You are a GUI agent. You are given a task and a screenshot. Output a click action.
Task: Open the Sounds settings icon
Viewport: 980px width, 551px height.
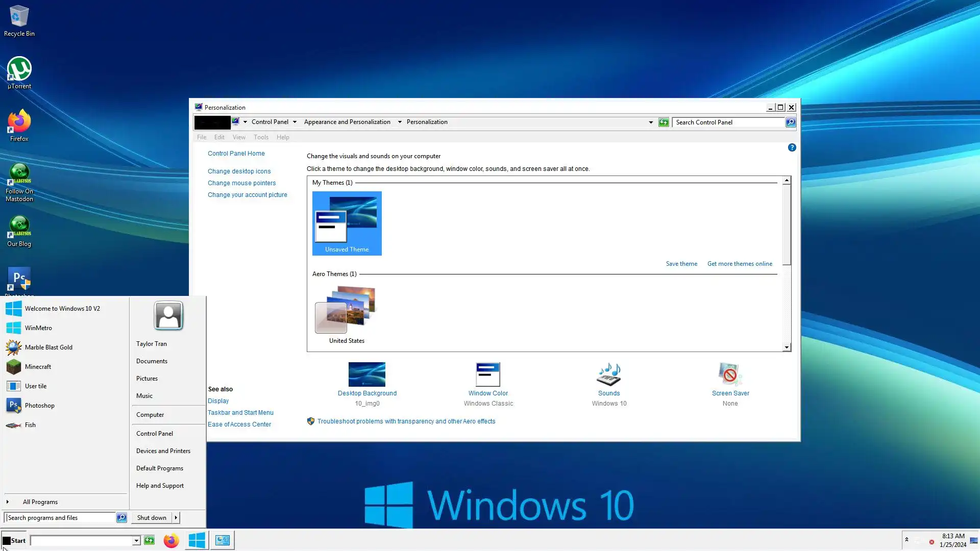point(608,374)
